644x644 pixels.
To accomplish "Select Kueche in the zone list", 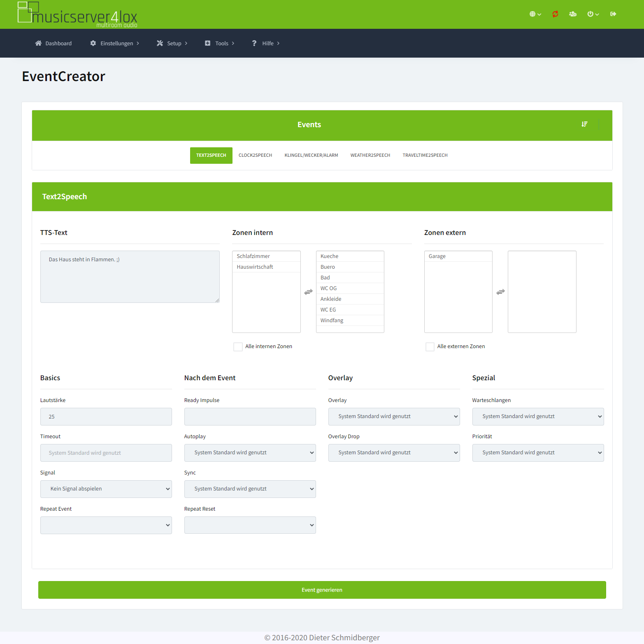I will (350, 256).
